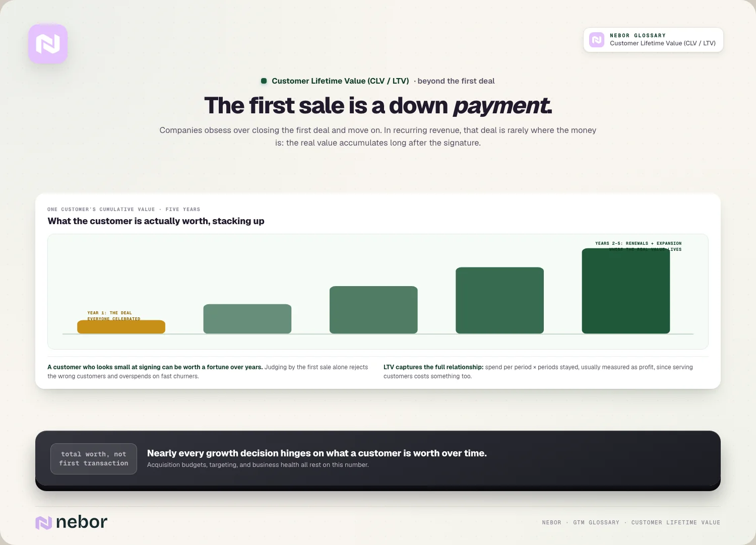Screen dimensions: 756x545
Task: Open the Nebor Glossary badge
Action: pos(653,40)
